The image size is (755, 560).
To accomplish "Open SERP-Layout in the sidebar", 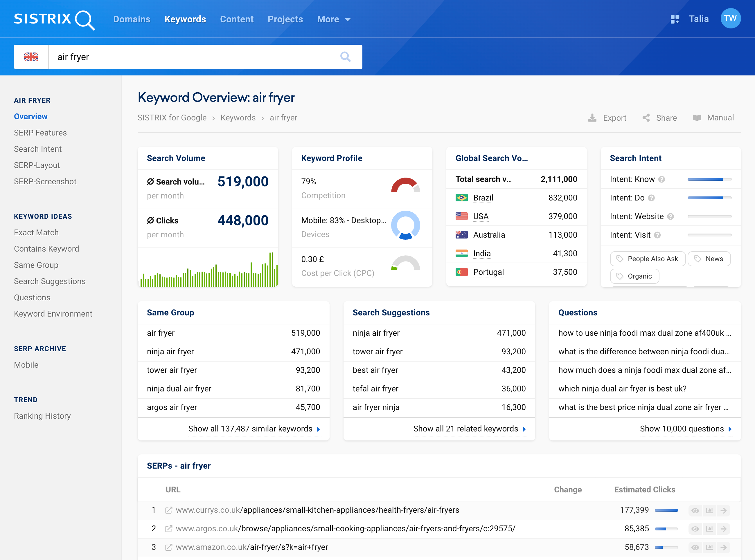I will [x=37, y=165].
